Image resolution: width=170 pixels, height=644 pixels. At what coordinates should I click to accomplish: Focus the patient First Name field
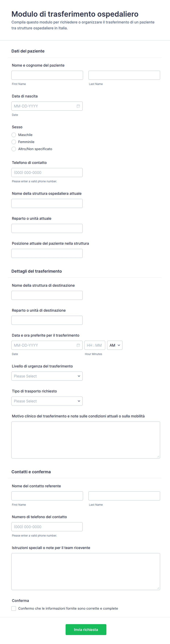[x=47, y=75]
